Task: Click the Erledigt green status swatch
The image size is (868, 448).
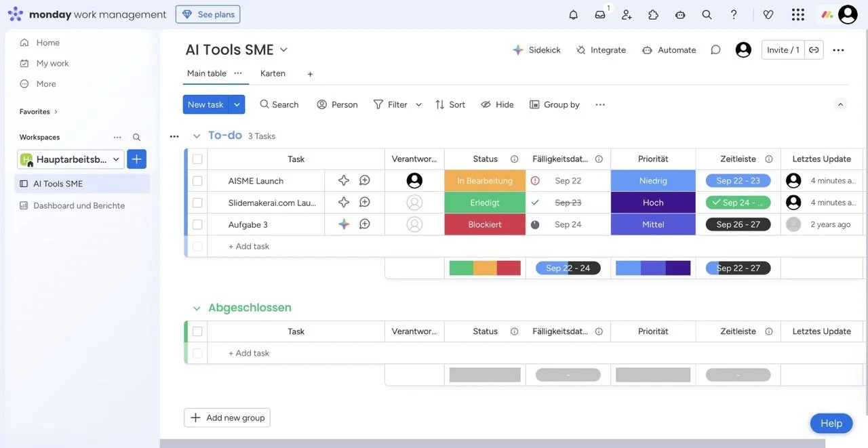Action: (x=484, y=202)
